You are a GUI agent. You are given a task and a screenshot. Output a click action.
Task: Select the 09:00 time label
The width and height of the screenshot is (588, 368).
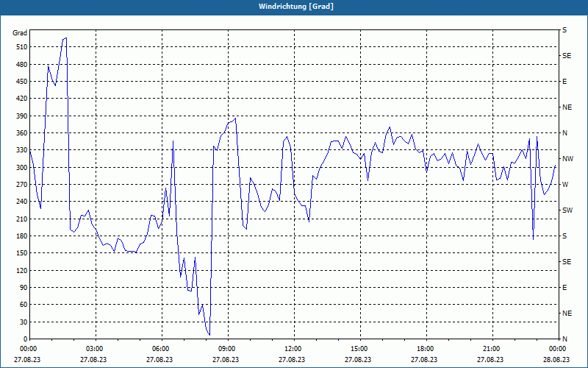click(228, 348)
